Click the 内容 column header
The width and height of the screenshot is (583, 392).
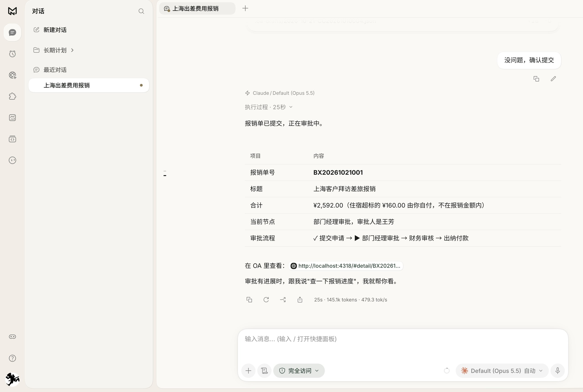pos(319,156)
